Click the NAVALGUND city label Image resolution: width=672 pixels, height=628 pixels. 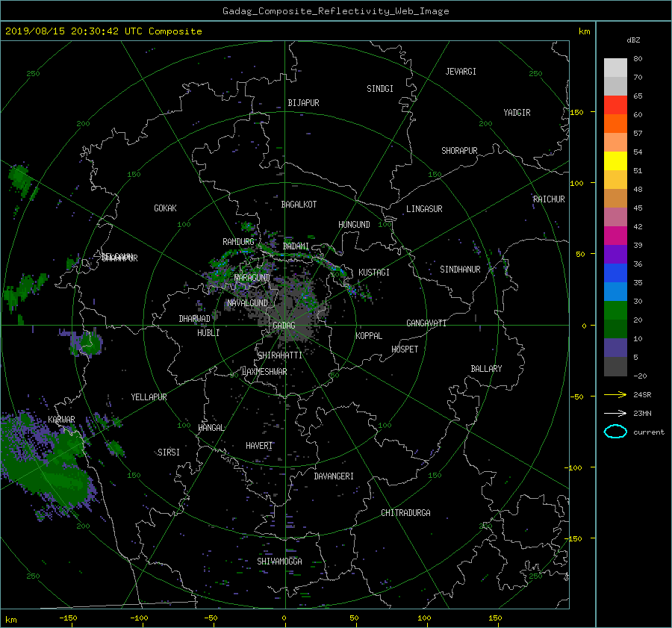247,303
